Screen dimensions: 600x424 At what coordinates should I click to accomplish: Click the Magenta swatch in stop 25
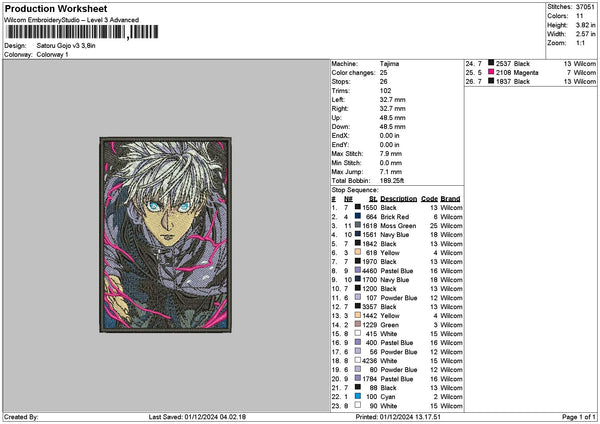(x=491, y=72)
